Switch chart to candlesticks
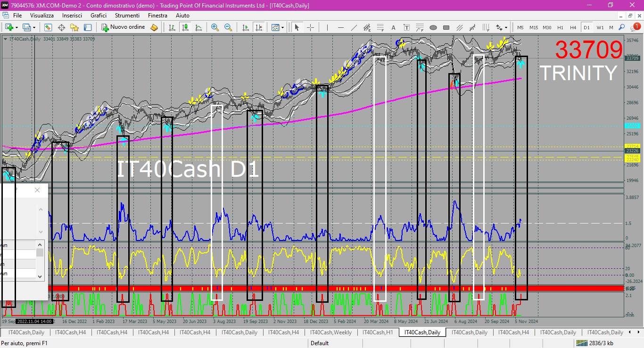644x348 pixels. (x=185, y=27)
